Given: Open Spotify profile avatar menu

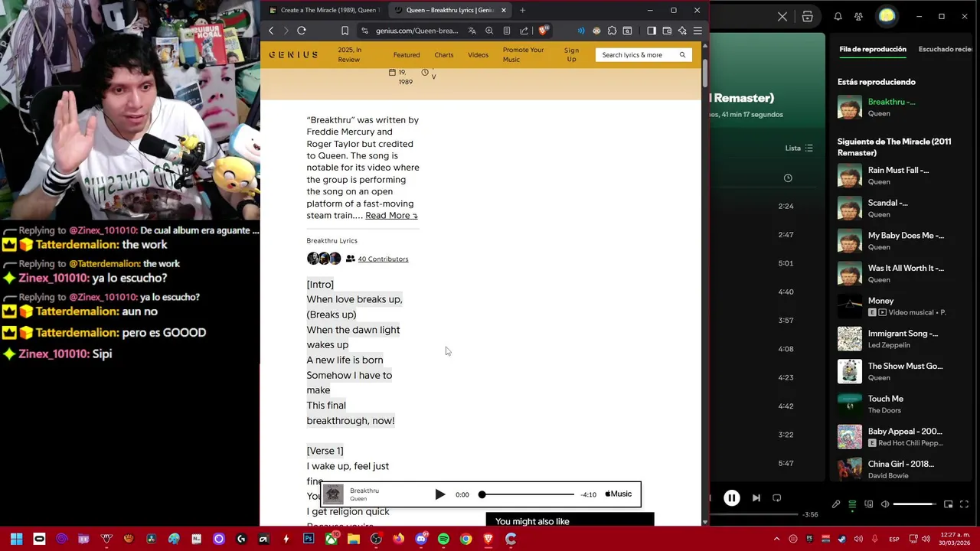Looking at the screenshot, I should [x=887, y=16].
